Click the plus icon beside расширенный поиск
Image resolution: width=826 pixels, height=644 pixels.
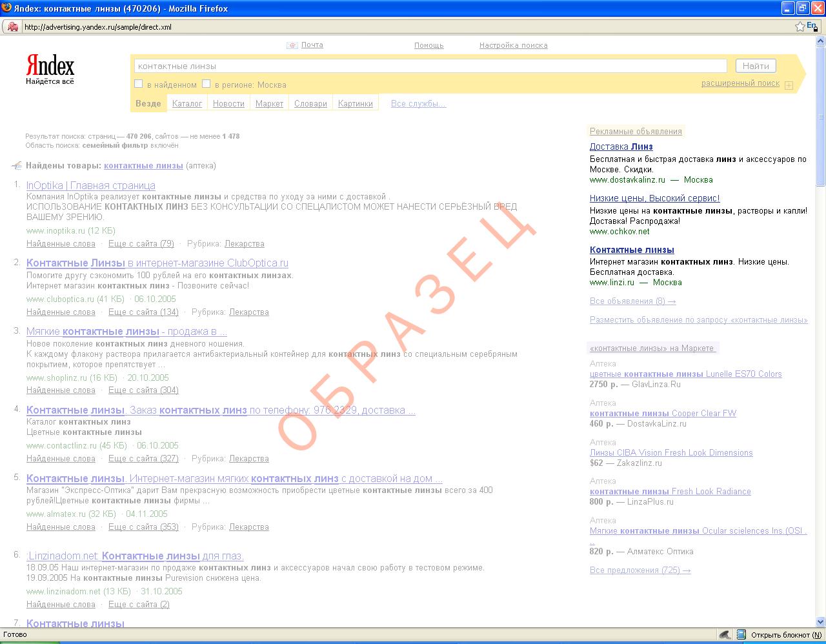(789, 85)
